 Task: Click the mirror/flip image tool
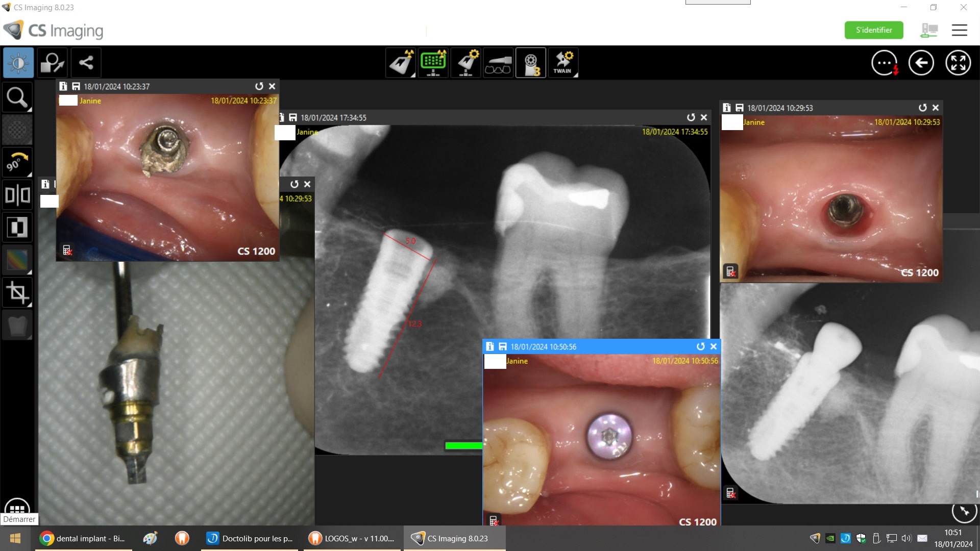[17, 195]
